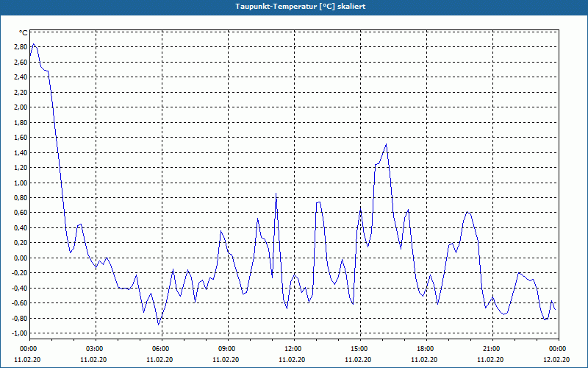Click the '0,00' y-axis zero label
This screenshot has width=588, height=368.
[21, 258]
